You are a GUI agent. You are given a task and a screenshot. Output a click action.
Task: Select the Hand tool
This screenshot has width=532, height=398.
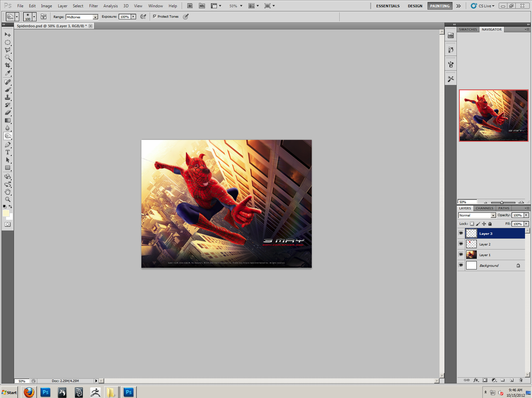[8, 192]
